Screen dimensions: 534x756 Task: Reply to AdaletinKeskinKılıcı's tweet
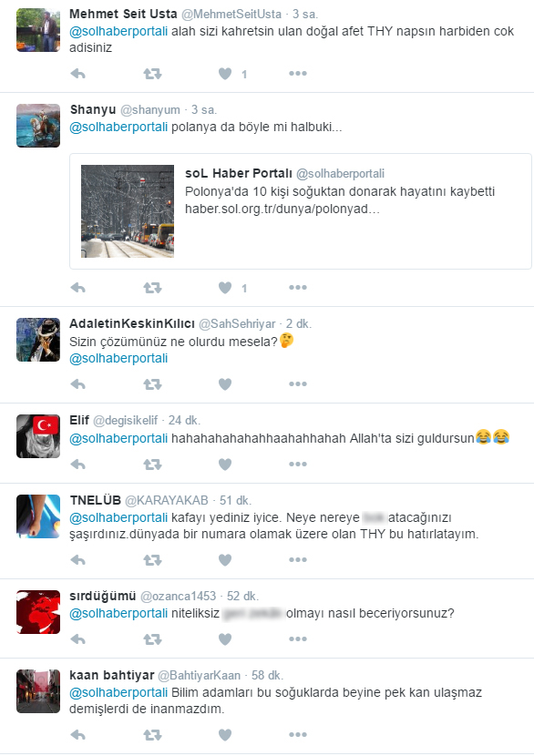pyautogui.click(x=77, y=384)
